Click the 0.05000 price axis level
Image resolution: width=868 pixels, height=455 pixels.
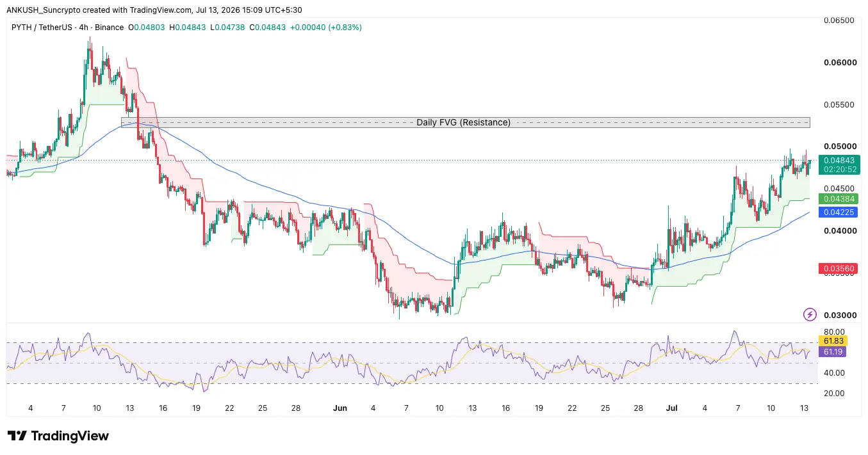pyautogui.click(x=839, y=147)
